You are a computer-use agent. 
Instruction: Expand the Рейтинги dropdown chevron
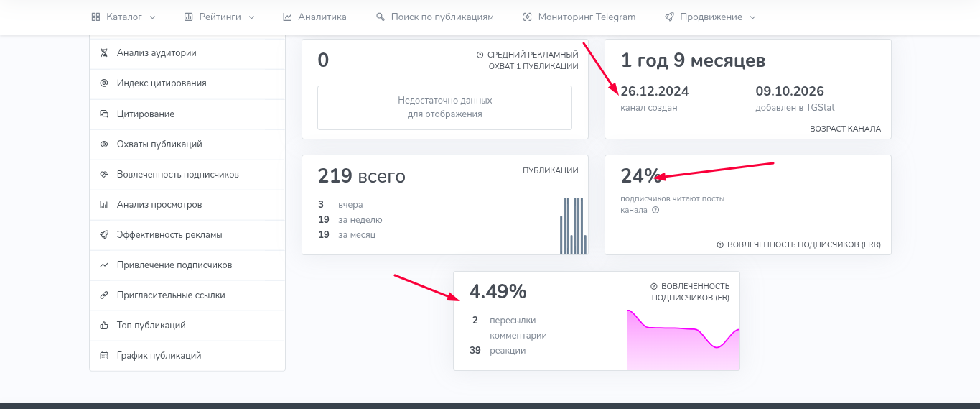point(251,17)
